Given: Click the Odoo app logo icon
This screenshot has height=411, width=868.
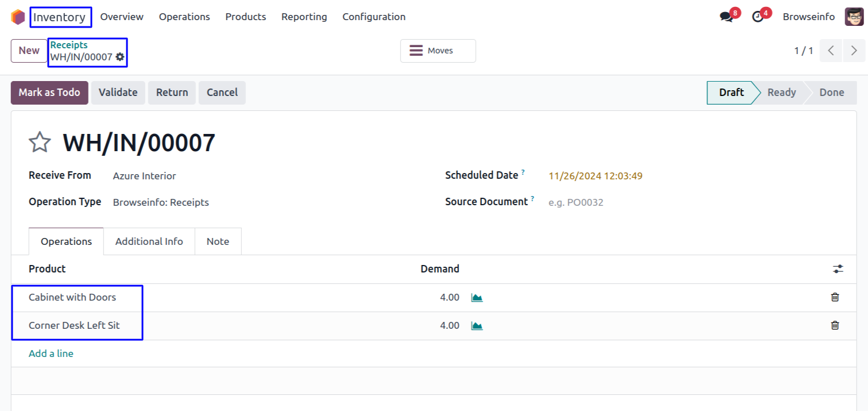Looking at the screenshot, I should (x=18, y=17).
